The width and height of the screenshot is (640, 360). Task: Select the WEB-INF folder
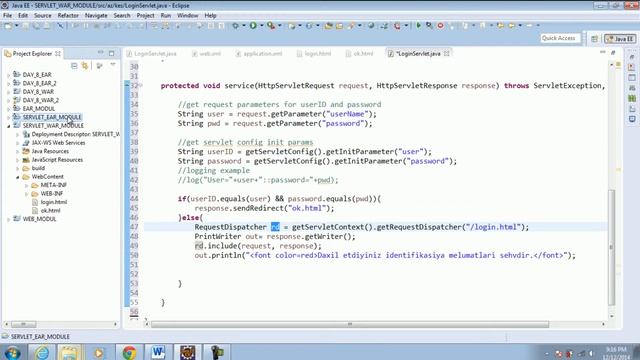51,193
